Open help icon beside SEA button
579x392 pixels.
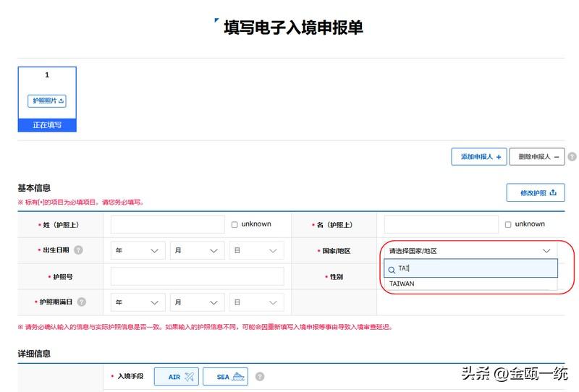point(260,377)
